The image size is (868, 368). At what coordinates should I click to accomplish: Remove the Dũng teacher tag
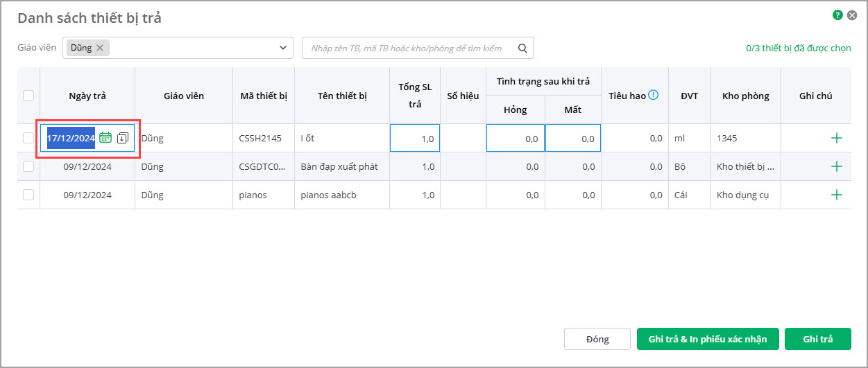100,48
